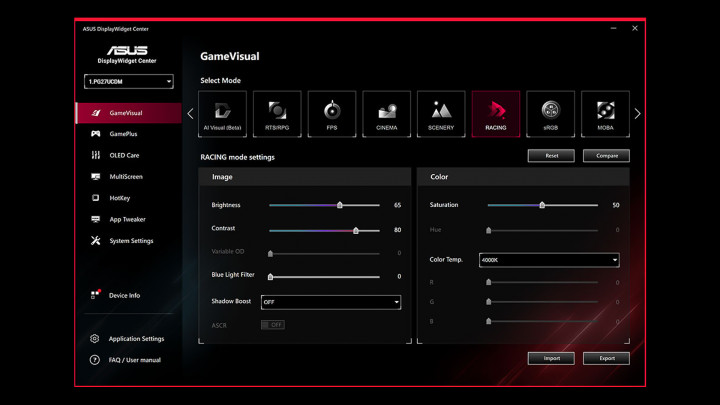
Task: Click the R color slider handle
Action: click(x=489, y=282)
